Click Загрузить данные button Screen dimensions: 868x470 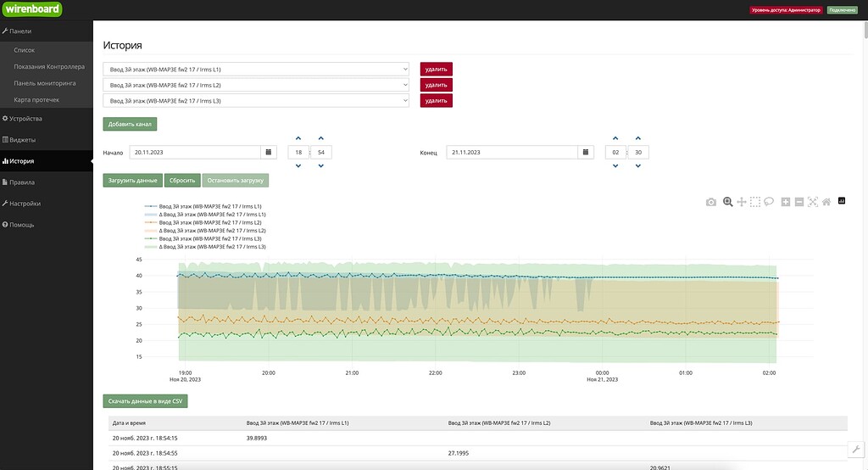133,180
